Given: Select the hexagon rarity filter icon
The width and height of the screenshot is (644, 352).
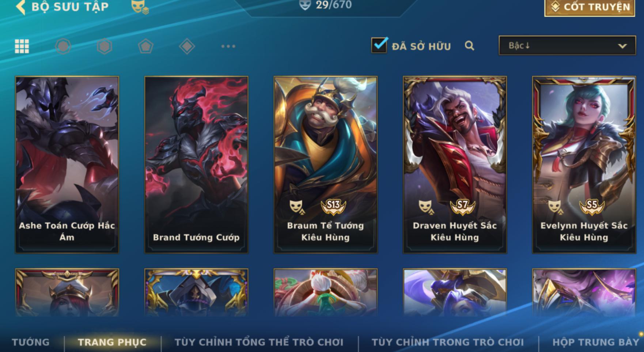Looking at the screenshot, I should [x=104, y=46].
